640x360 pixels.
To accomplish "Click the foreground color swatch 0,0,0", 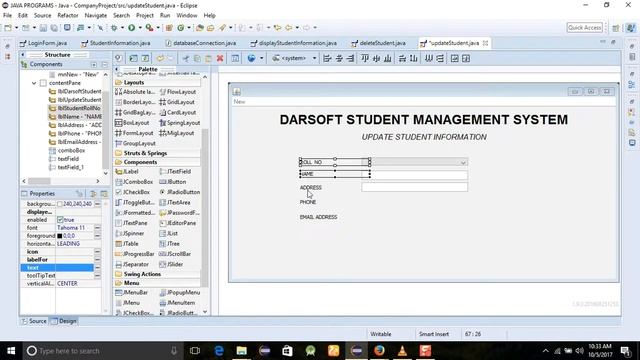I will click(60, 236).
